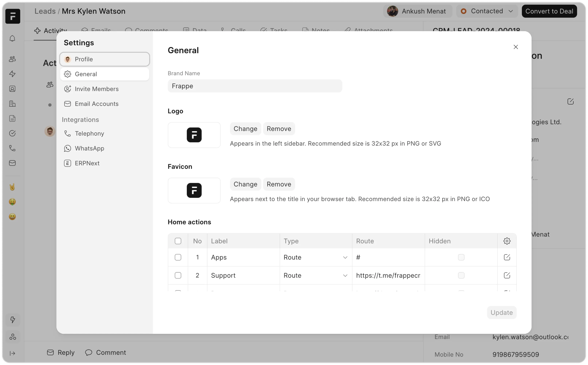Open Type dropdown for Apps row
The width and height of the screenshot is (588, 365).
[x=316, y=257]
